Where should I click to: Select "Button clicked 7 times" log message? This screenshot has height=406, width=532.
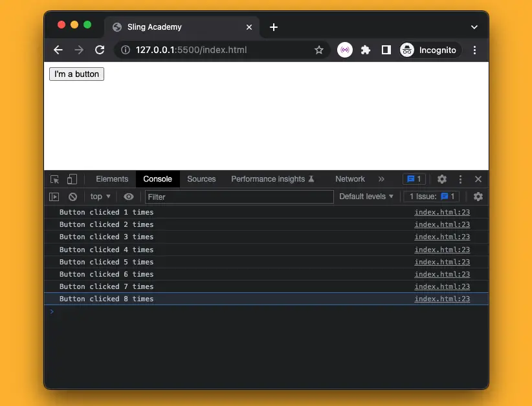(107, 286)
